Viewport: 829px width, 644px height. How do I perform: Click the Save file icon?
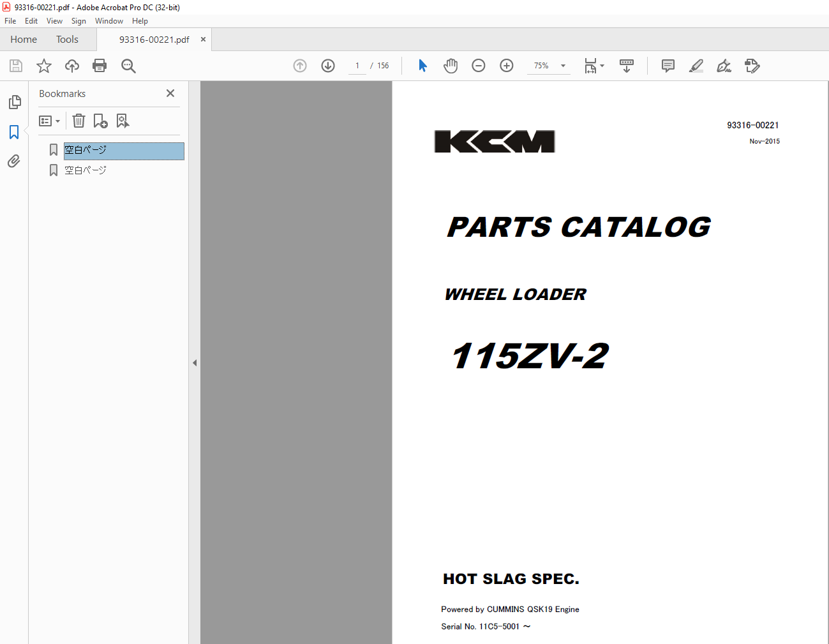[x=16, y=66]
